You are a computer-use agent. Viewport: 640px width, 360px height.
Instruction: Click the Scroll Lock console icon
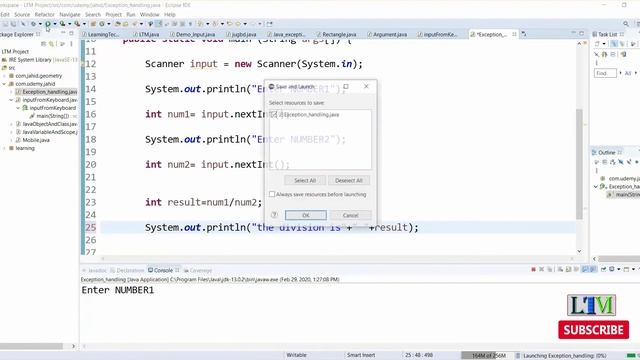568,269
